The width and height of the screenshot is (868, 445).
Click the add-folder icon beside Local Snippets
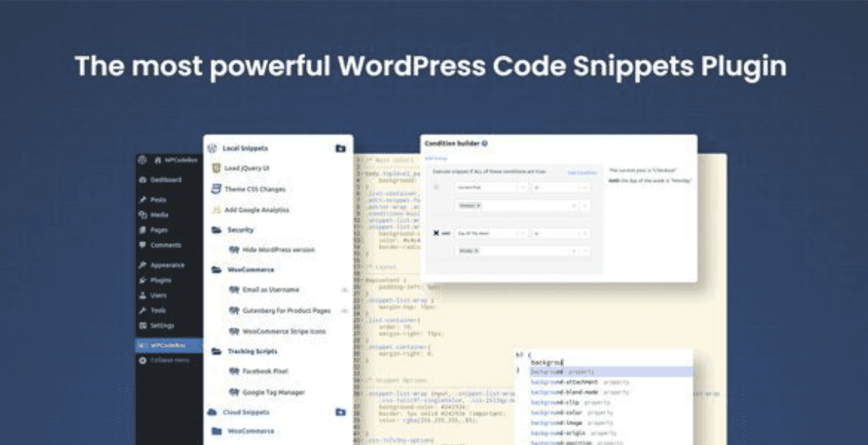point(340,149)
